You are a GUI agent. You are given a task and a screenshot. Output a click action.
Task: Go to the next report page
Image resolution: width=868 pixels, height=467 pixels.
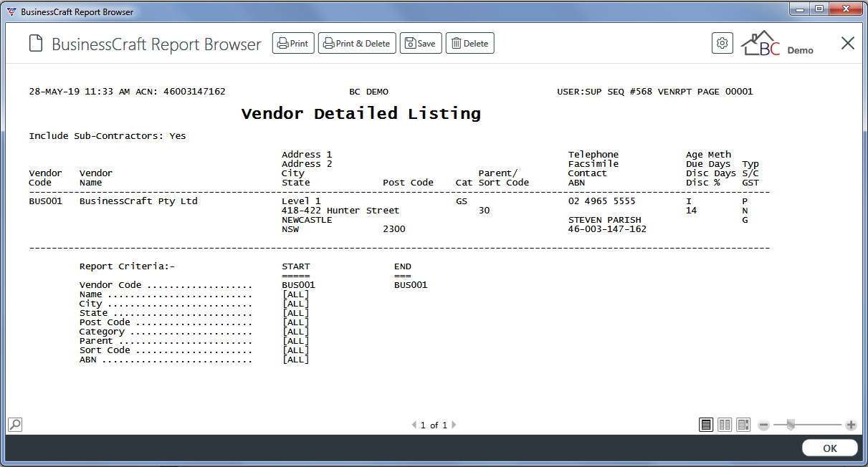tap(454, 425)
